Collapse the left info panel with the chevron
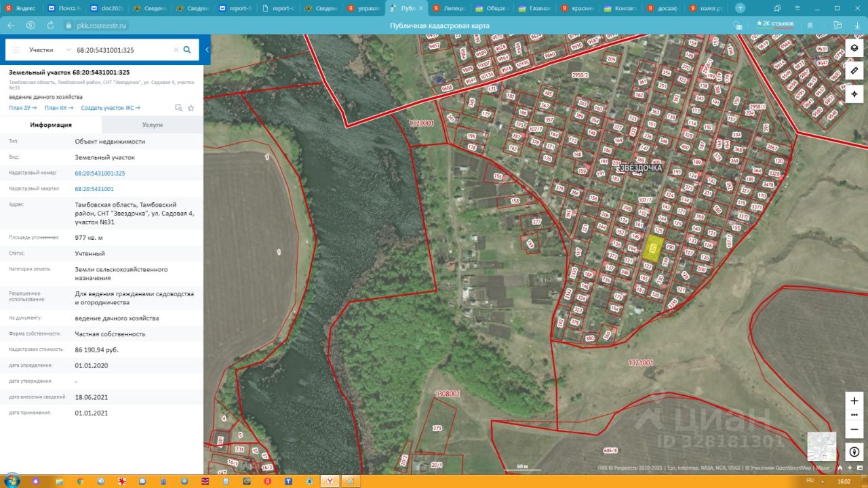868x488 pixels. point(207,49)
